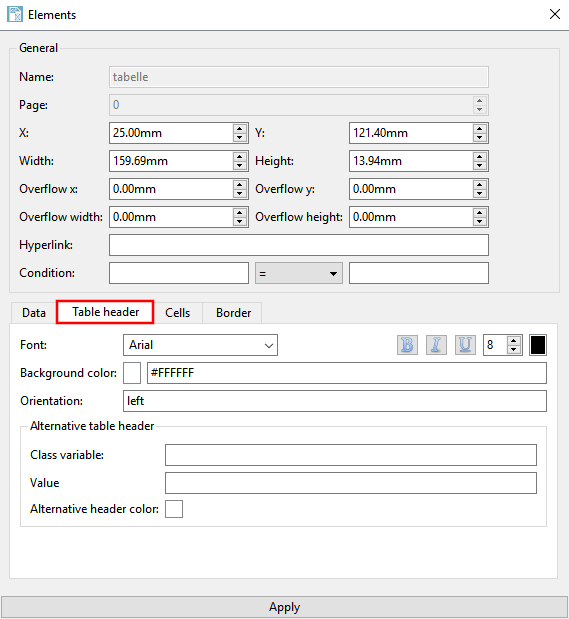Click the Hyperlink input field
569x619 pixels.
click(x=299, y=245)
